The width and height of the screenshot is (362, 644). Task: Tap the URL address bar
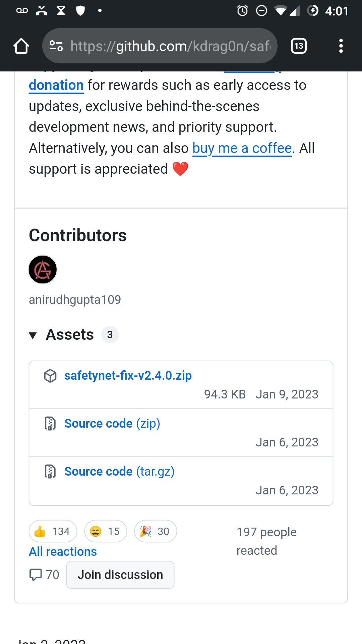pyautogui.click(x=170, y=46)
